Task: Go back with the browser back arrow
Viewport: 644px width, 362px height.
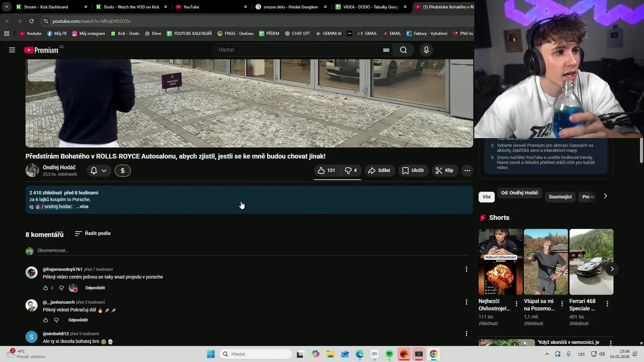Action: click(x=7, y=21)
